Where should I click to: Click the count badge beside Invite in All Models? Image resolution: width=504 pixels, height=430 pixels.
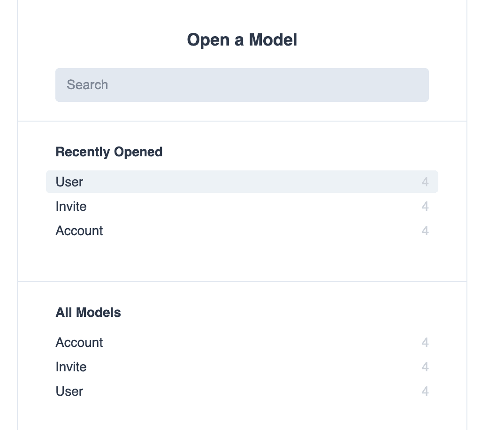[x=425, y=367]
